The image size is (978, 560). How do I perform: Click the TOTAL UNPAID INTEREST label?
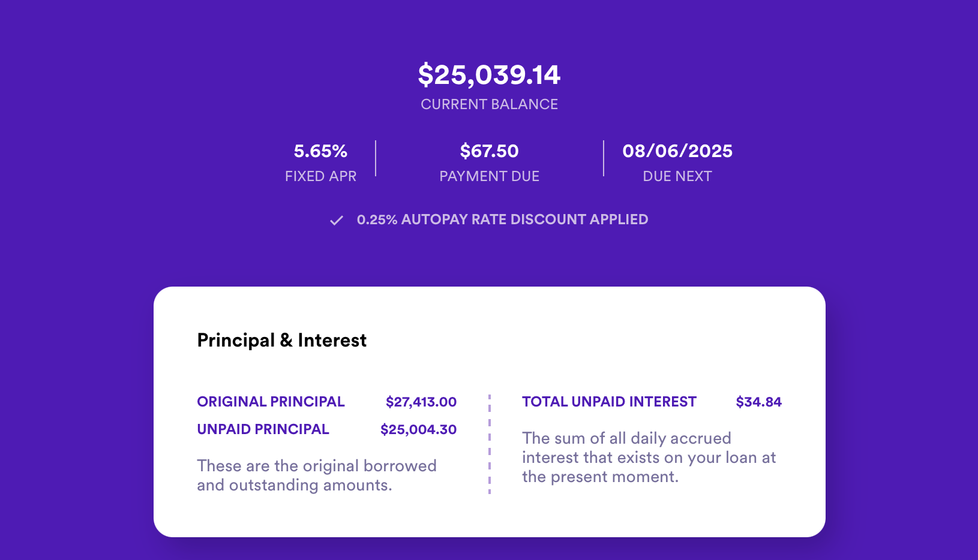(609, 402)
